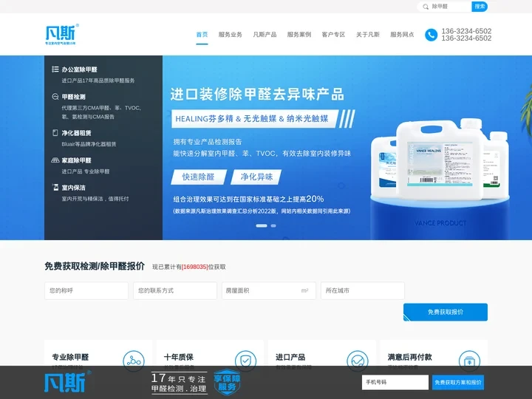
Task: Focus the 您的联系方式 input field
Action: tap(174, 290)
